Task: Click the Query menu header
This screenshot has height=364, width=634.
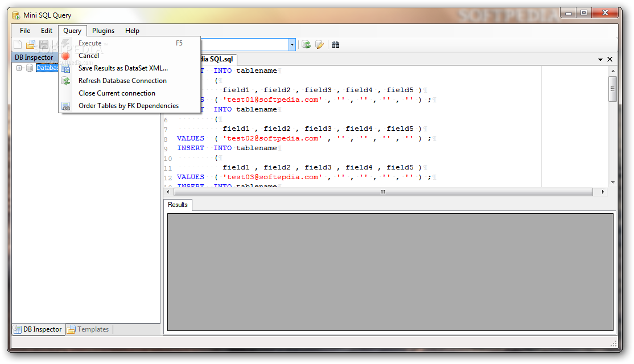Action: (72, 31)
